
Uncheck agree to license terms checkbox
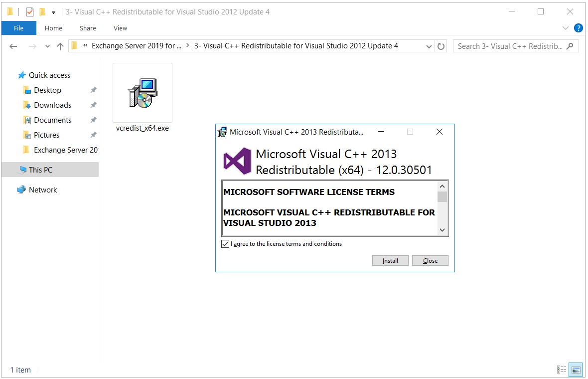click(225, 244)
